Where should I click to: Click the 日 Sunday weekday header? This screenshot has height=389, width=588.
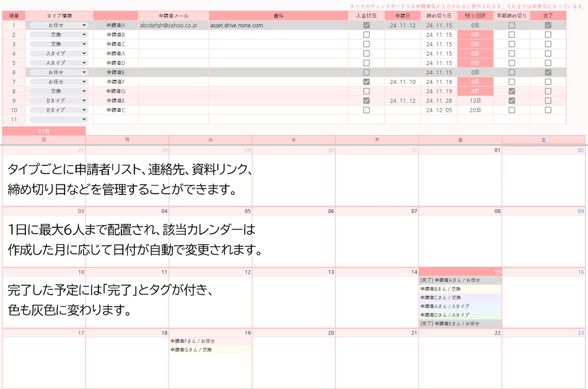44,140
